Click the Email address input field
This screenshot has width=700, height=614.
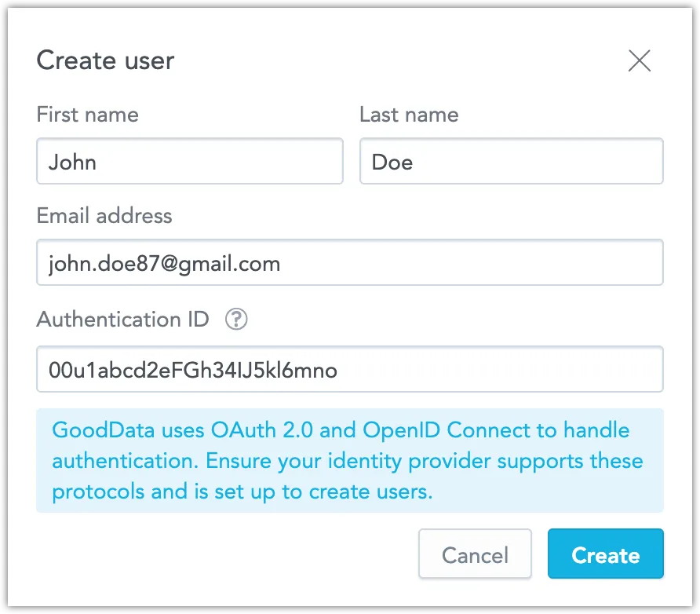(x=349, y=262)
